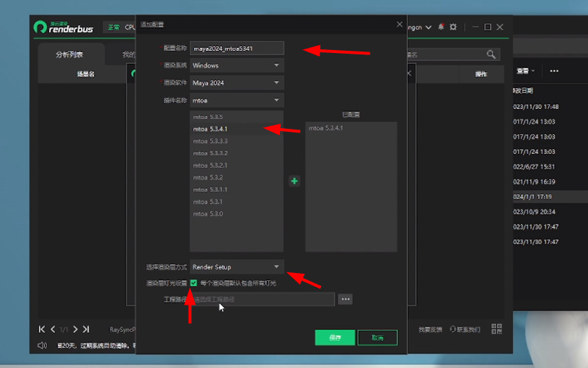The width and height of the screenshot is (588, 368).
Task: Switch to the 分析列表 tab
Action: tap(69, 54)
